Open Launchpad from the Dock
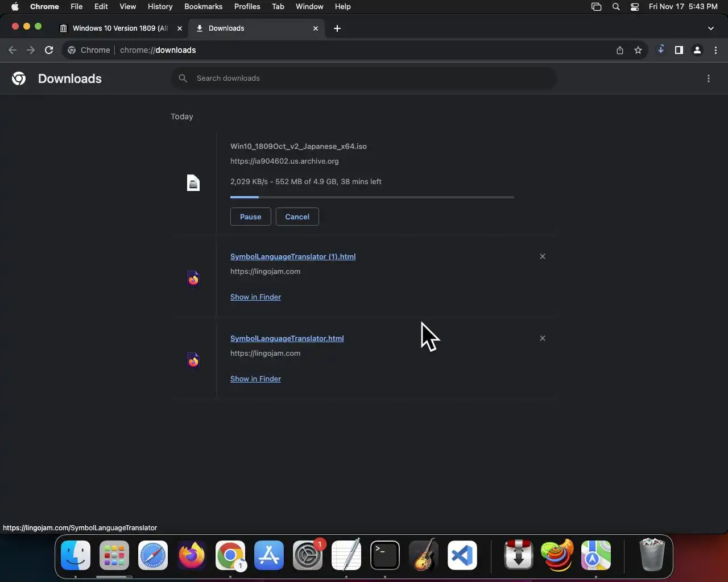Image resolution: width=728 pixels, height=582 pixels. tap(114, 555)
